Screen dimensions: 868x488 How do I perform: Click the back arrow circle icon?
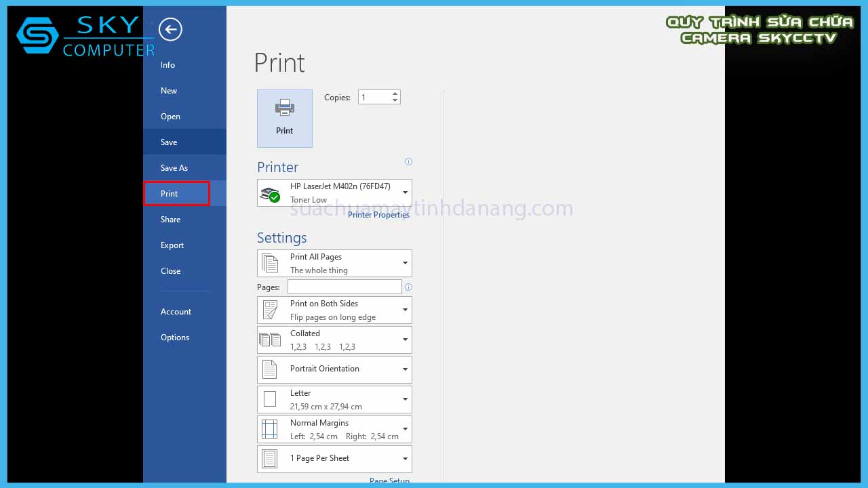(170, 29)
